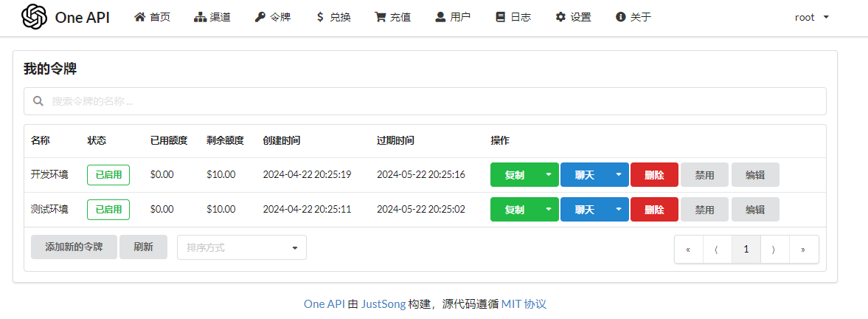Focus the token name search field
This screenshot has height=319, width=868.
(x=425, y=101)
